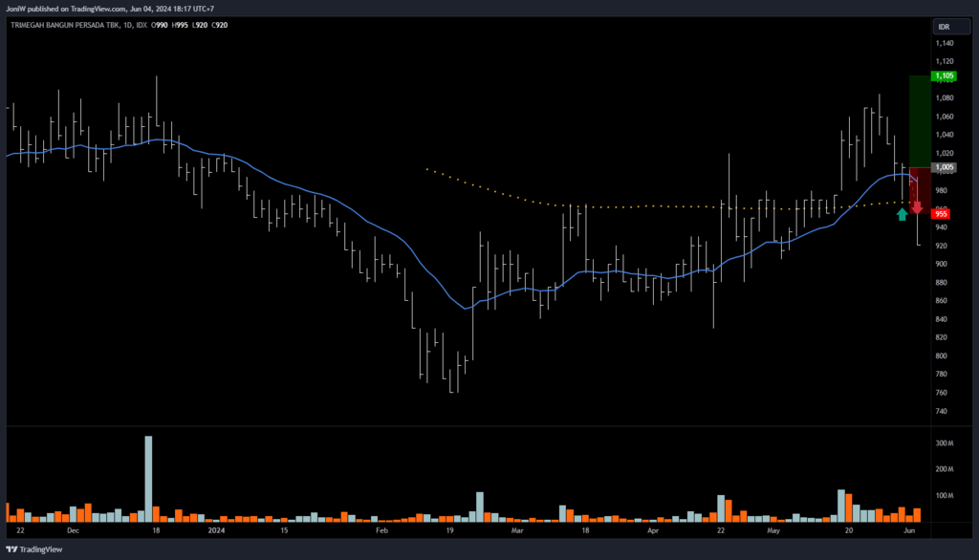
Task: Click the red 955 stop price label
Action: click(x=942, y=214)
